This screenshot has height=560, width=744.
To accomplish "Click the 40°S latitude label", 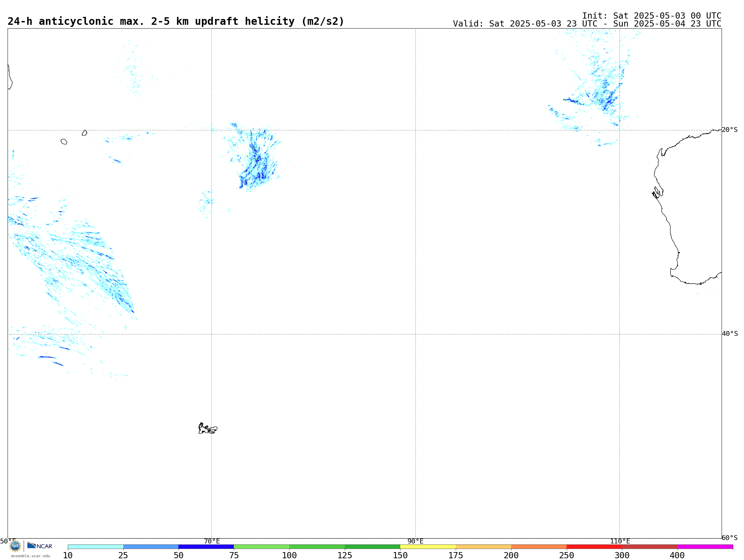I will click(x=730, y=334).
